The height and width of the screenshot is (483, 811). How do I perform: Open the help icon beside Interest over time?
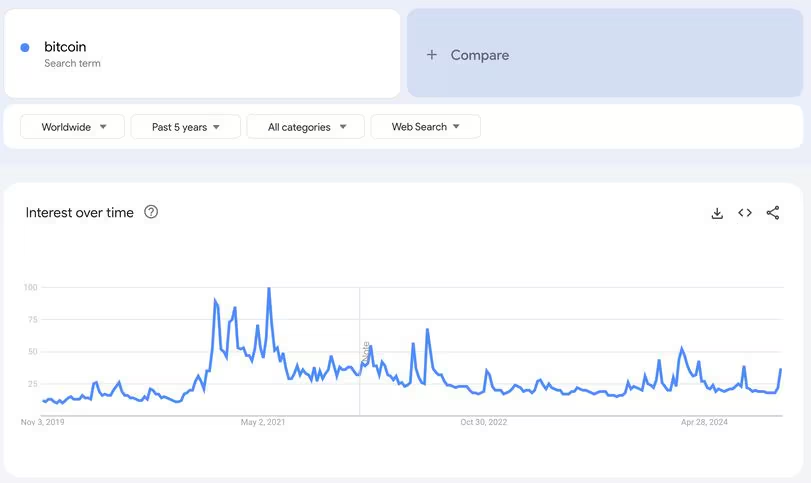[x=151, y=212]
